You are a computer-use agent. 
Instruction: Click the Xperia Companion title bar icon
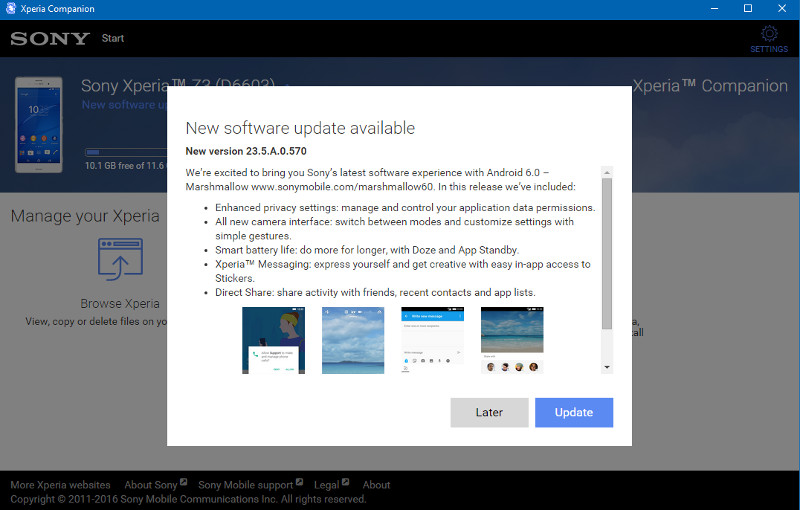(x=10, y=8)
